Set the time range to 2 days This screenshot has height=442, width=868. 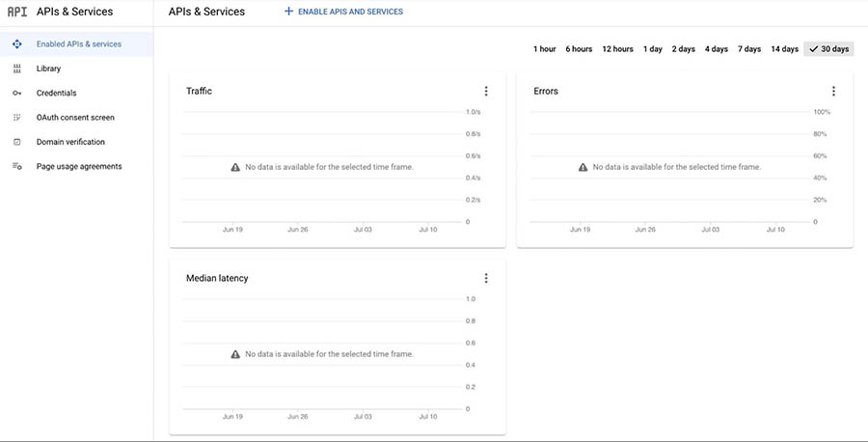[x=683, y=49]
